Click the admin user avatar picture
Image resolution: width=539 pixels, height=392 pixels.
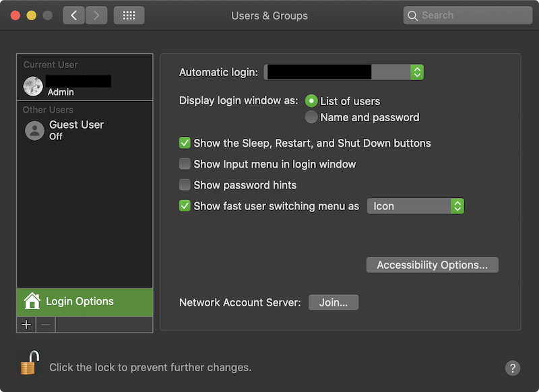pos(33,86)
